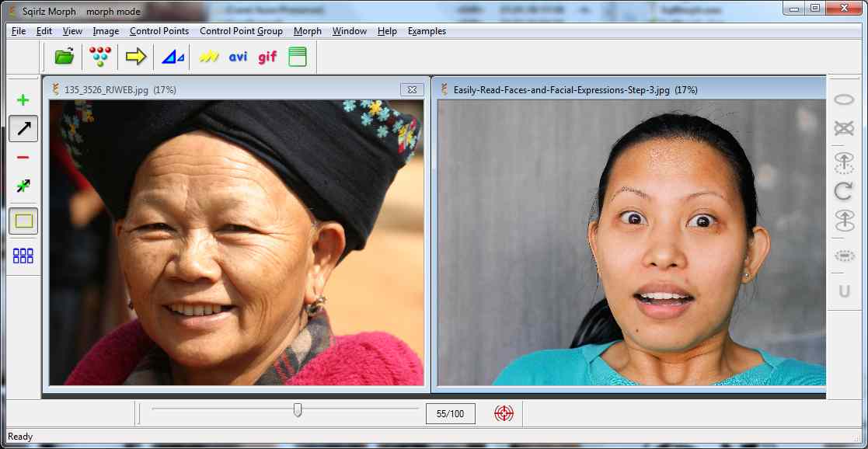The image size is (868, 449).
Task: Open the Examples menu
Action: pyautogui.click(x=426, y=31)
